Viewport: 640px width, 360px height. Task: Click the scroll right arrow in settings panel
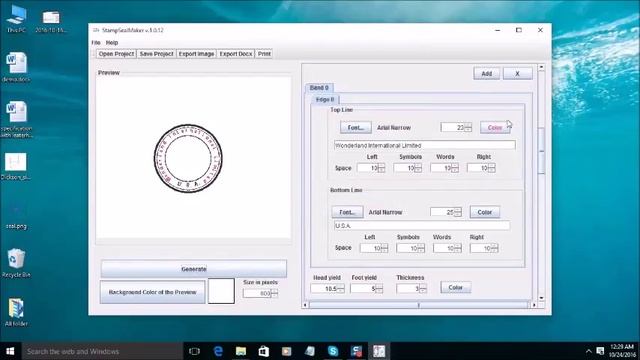pyautogui.click(x=534, y=305)
